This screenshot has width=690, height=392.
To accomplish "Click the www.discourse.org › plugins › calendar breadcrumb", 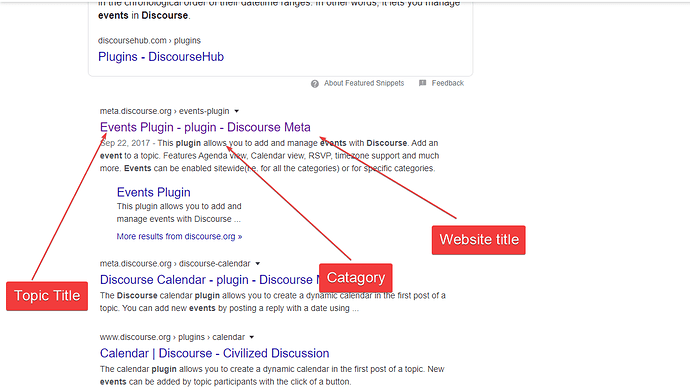I will [172, 337].
